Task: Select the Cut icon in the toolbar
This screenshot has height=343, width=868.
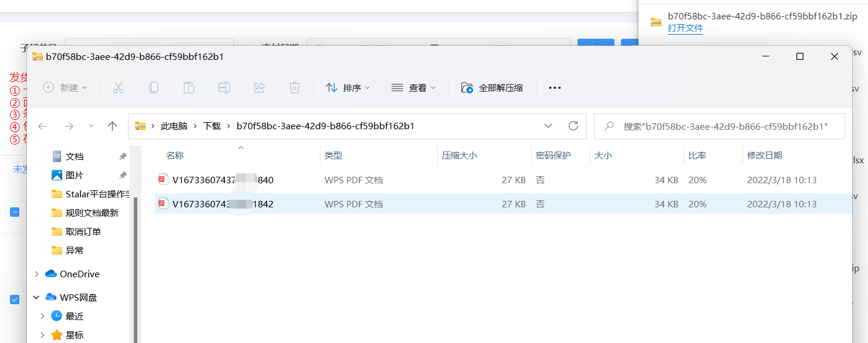Action: tap(119, 87)
